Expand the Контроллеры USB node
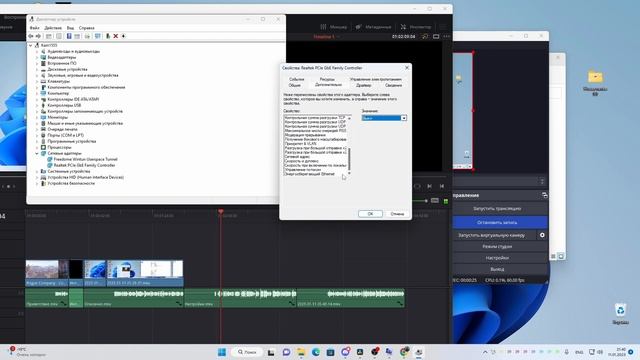 click(x=37, y=105)
